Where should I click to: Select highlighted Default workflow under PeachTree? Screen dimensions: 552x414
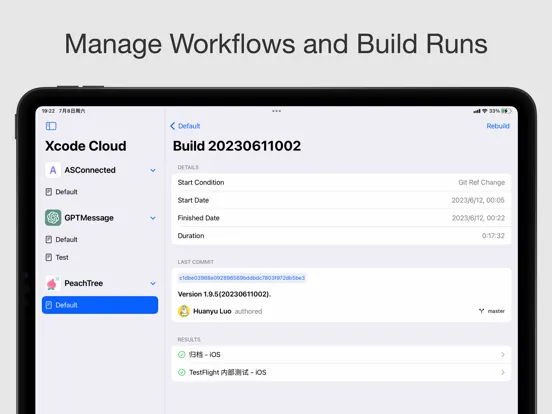pyautogui.click(x=100, y=305)
